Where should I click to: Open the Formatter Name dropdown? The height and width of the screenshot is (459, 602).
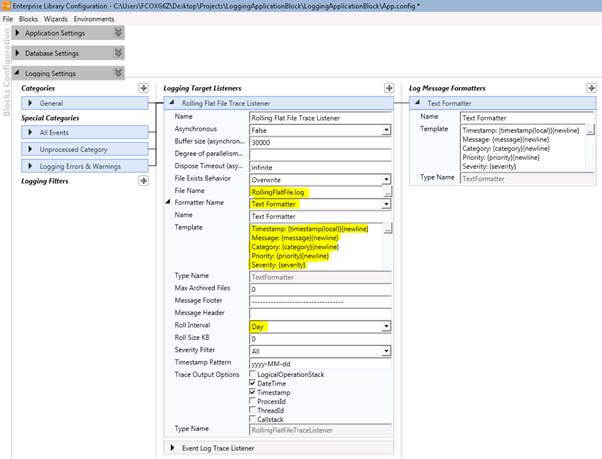click(386, 204)
